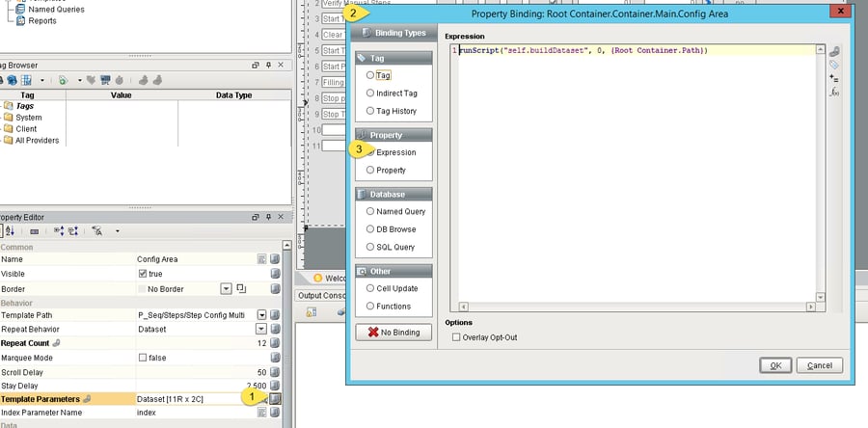The height and width of the screenshot is (428, 868).
Task: Insert tag reference with tag icon
Action: [x=834, y=66]
